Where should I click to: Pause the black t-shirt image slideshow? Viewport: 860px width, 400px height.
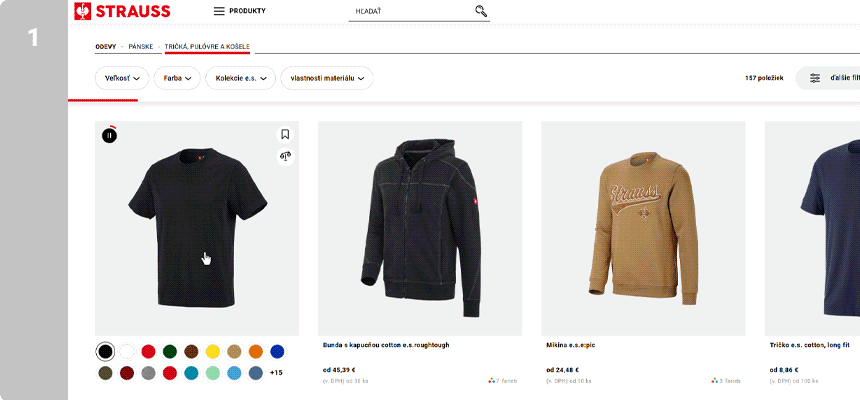109,135
